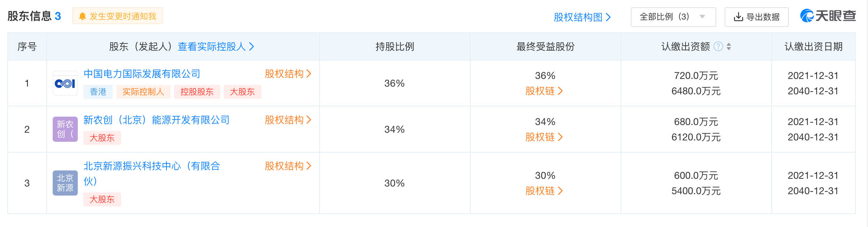This screenshot has width=868, height=227.
Task: Click the question mark help icon beside 认缴出资额
Action: (x=718, y=46)
